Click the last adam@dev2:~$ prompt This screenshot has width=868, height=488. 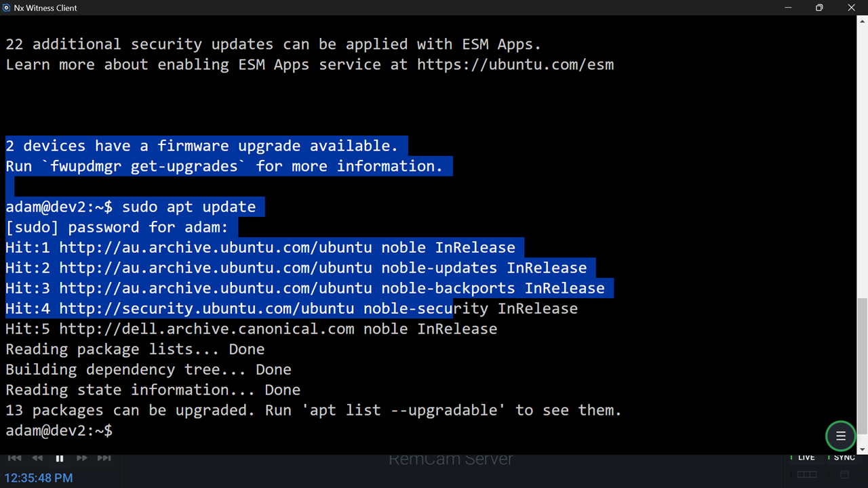click(x=59, y=431)
